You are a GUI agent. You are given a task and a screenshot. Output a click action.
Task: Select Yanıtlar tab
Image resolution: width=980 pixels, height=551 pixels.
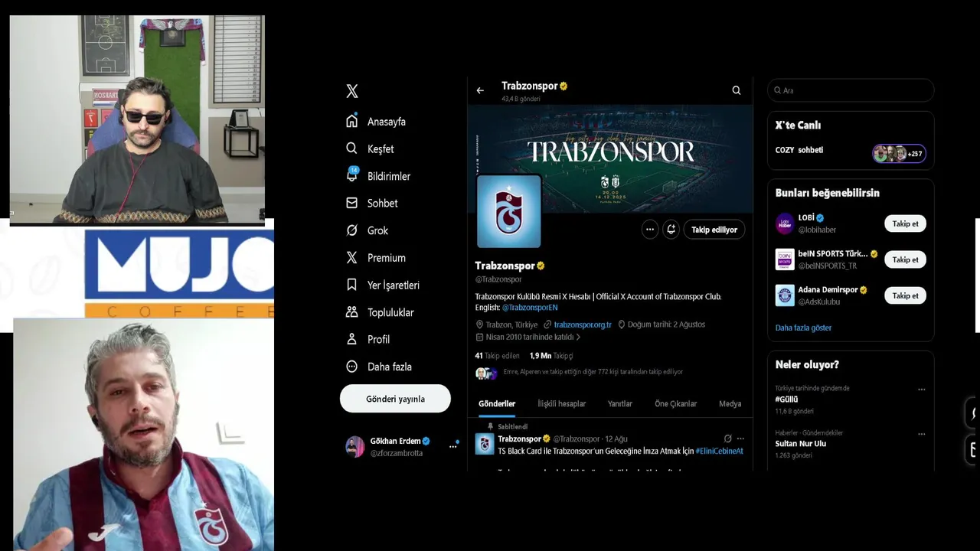pos(620,404)
